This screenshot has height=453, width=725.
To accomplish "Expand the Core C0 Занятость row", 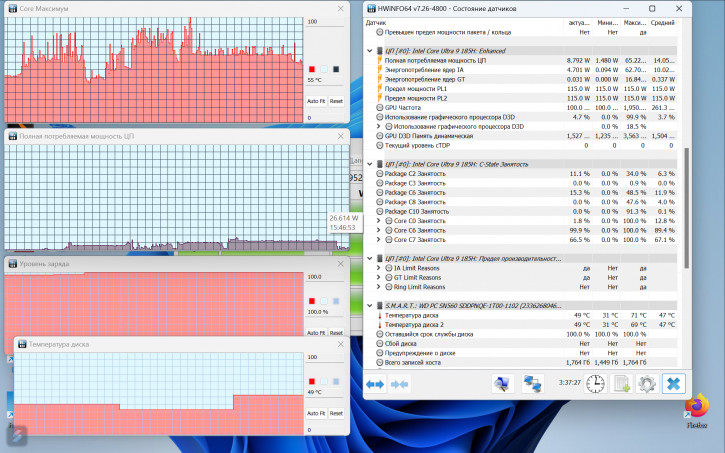I will point(379,221).
